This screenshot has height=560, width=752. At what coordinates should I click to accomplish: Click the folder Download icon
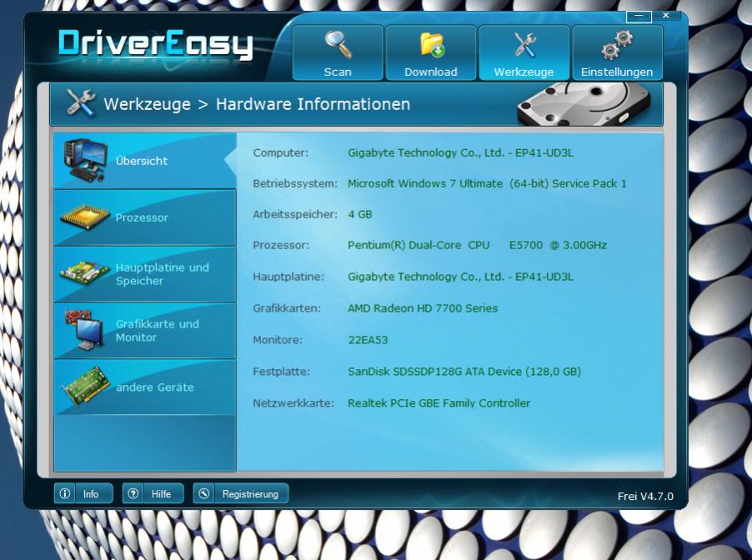tap(432, 45)
